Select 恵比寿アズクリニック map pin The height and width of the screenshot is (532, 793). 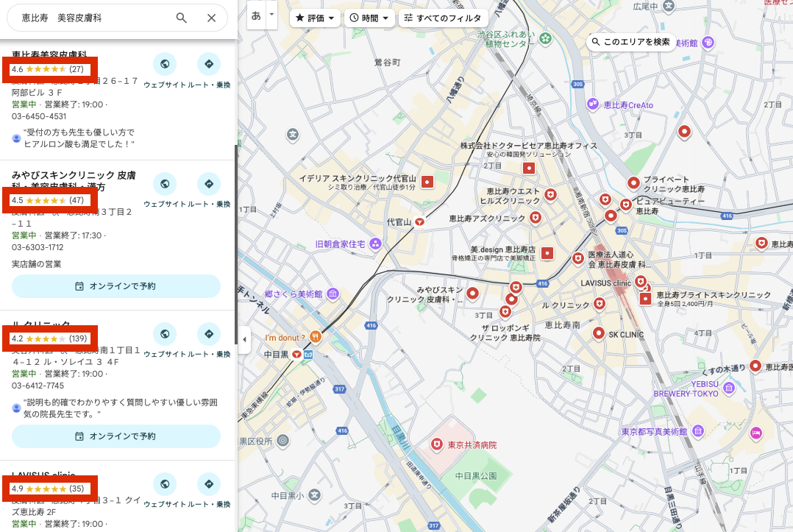(x=535, y=218)
